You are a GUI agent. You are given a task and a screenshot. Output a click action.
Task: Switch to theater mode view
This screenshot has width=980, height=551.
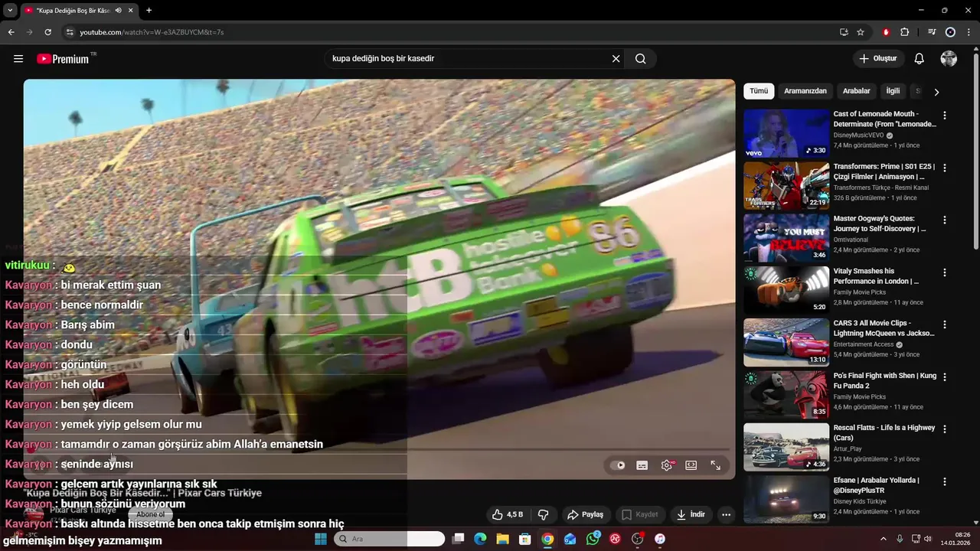691,465
